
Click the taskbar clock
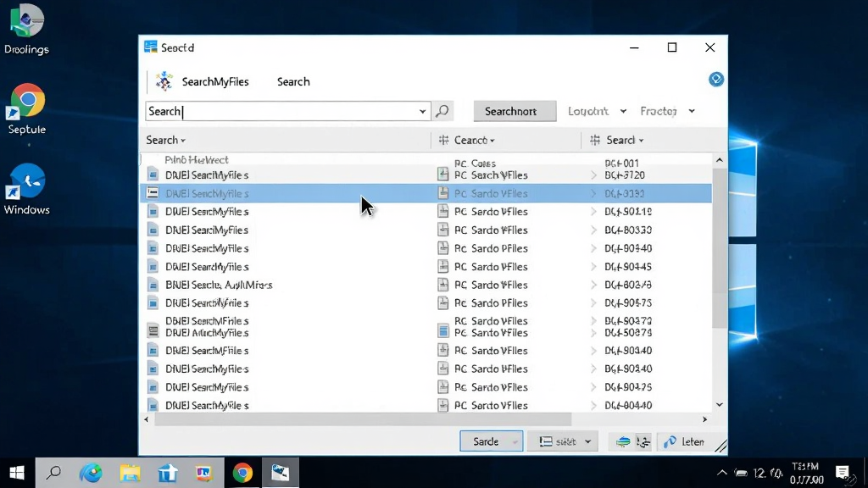806,473
